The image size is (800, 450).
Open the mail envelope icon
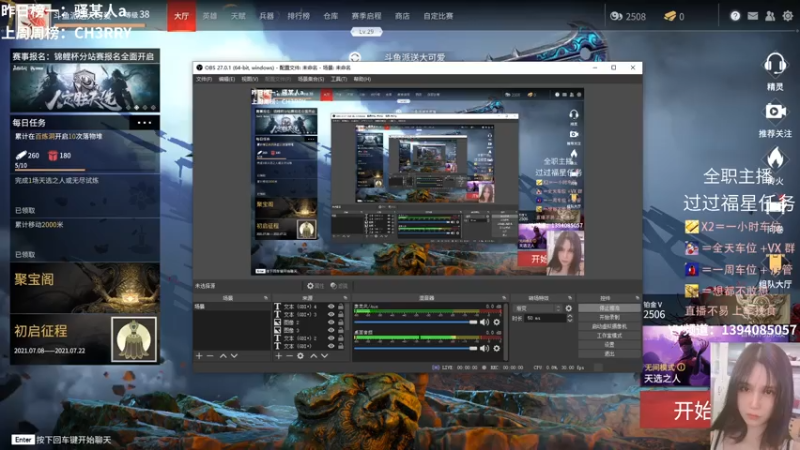point(753,16)
